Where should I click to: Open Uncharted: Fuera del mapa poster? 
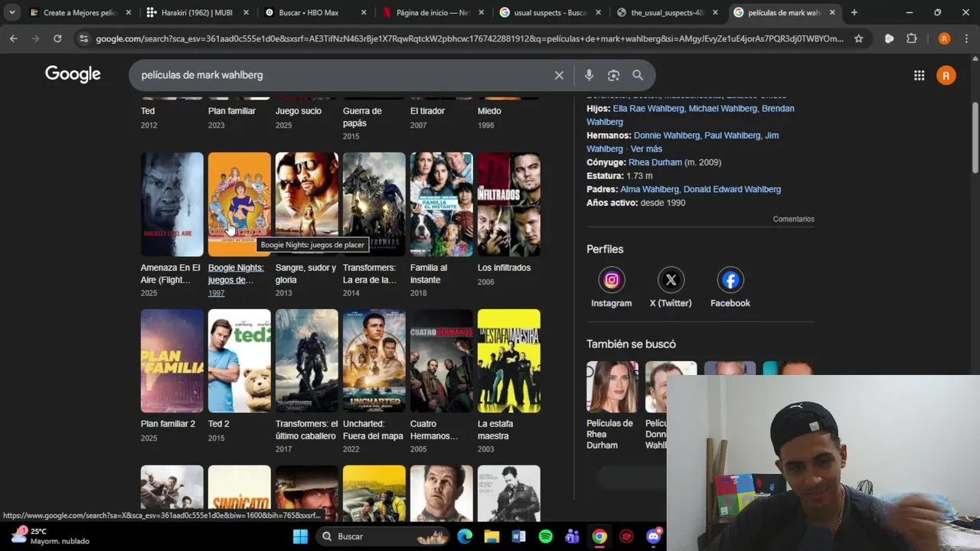tap(374, 360)
